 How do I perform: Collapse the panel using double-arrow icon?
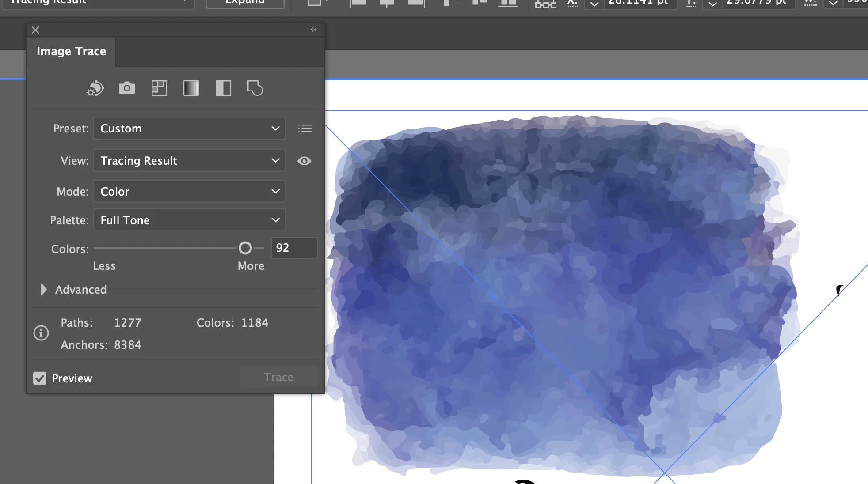pos(314,30)
